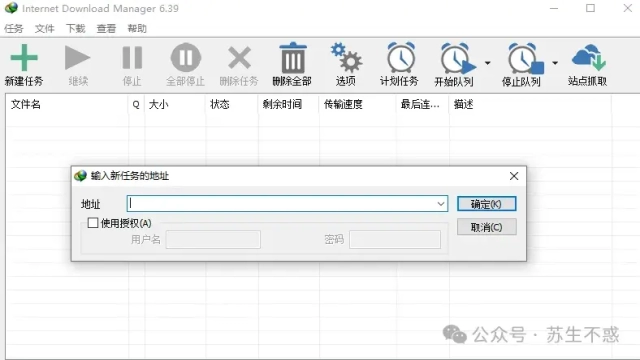Viewport: 640px width, 360px height.
Task: Open the 计划任务 alarm clock icon
Action: 400,58
